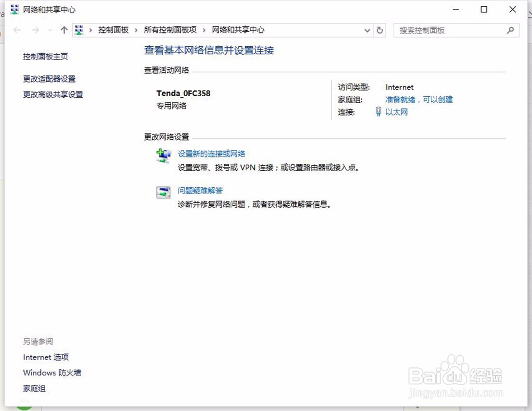This screenshot has height=411, width=532.
Task: Expand the recent locations chevron beside navigation arrows
Action: pos(49,30)
